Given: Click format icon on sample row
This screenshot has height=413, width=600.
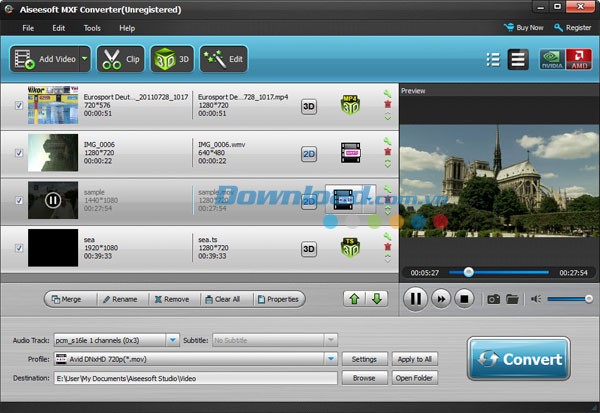Looking at the screenshot, I should click(343, 199).
